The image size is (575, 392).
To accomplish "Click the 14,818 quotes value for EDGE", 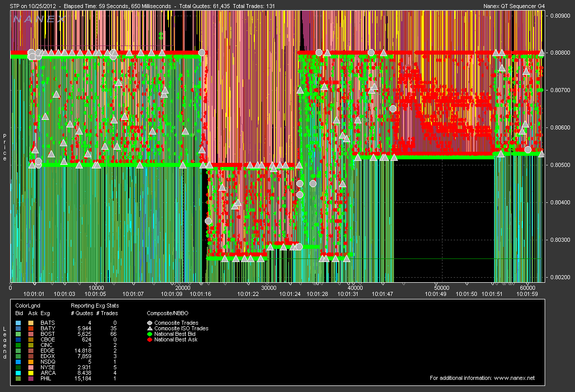I will click(83, 351).
